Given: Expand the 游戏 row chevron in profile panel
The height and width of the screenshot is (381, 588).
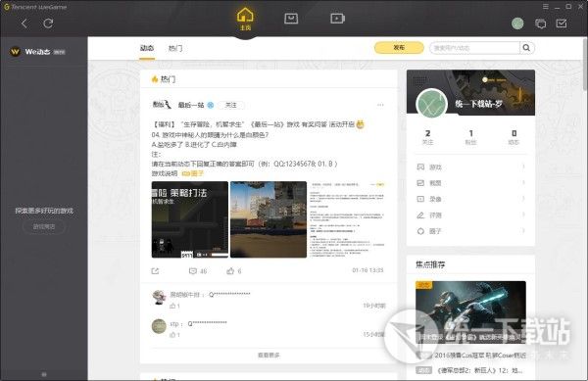Looking at the screenshot, I should tap(523, 167).
